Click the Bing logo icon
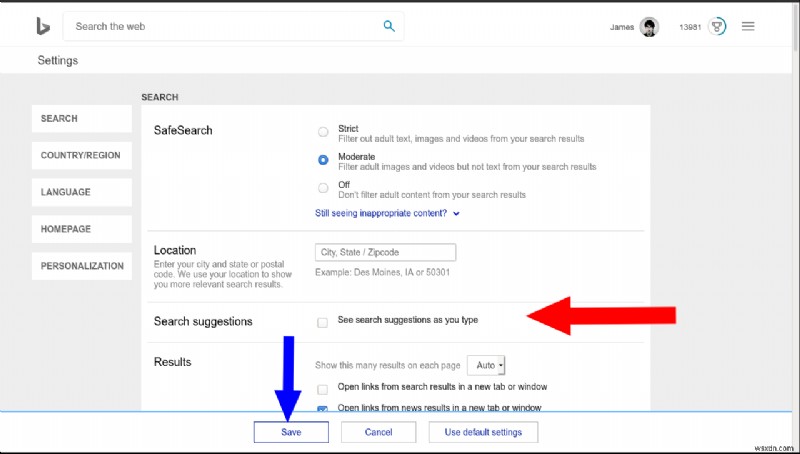800x454 pixels. (x=43, y=26)
